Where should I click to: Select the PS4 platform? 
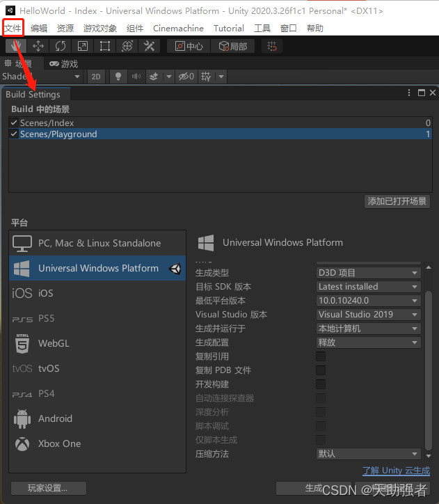pyautogui.click(x=97, y=393)
